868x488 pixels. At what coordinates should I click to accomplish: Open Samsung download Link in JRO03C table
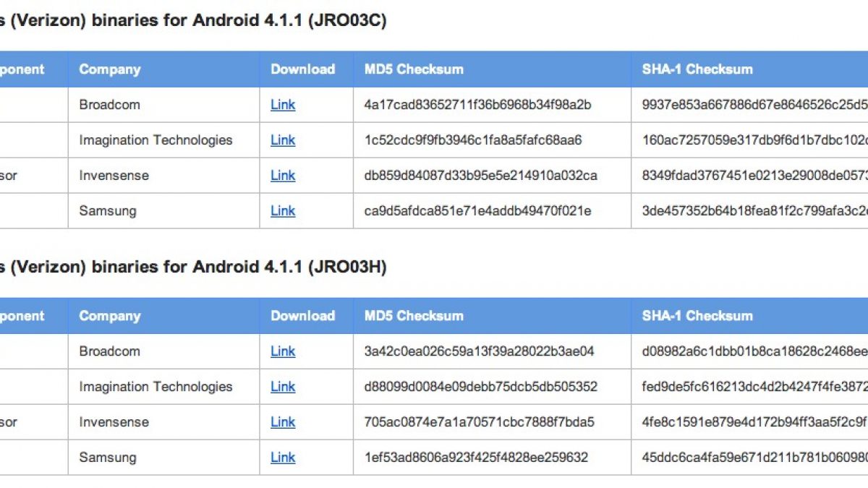[x=283, y=211]
